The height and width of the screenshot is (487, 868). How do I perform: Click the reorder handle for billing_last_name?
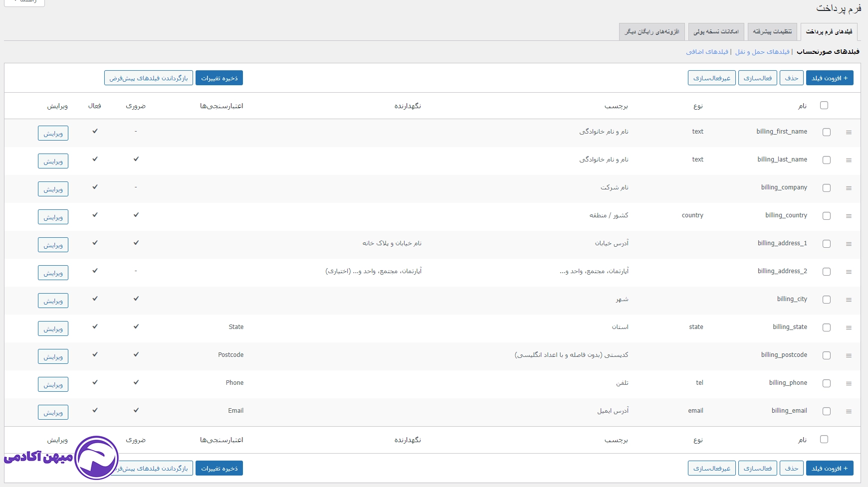849,160
